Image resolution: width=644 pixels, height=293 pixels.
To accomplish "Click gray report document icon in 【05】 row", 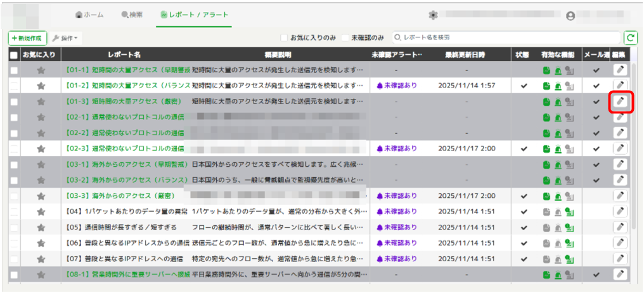I will pyautogui.click(x=546, y=228).
